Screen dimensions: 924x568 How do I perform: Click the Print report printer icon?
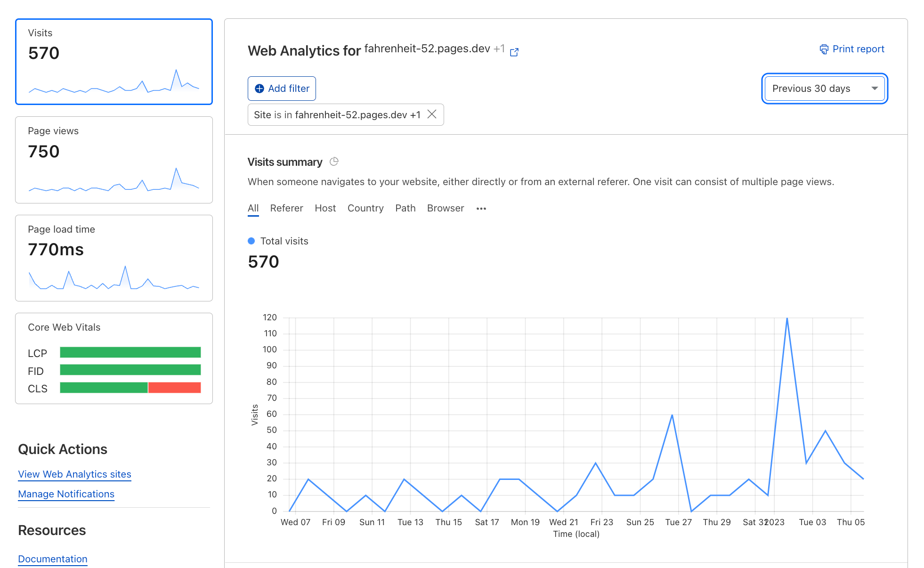(824, 49)
